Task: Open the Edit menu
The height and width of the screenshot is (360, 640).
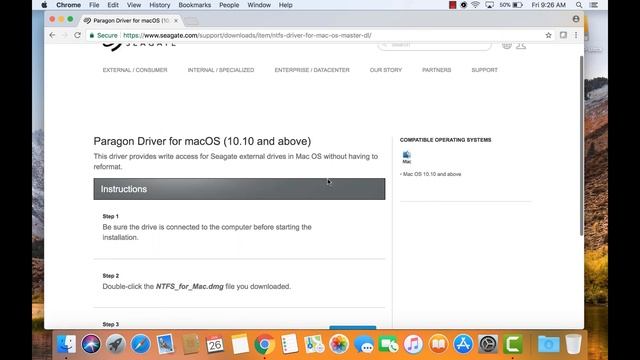Action: 113,5
